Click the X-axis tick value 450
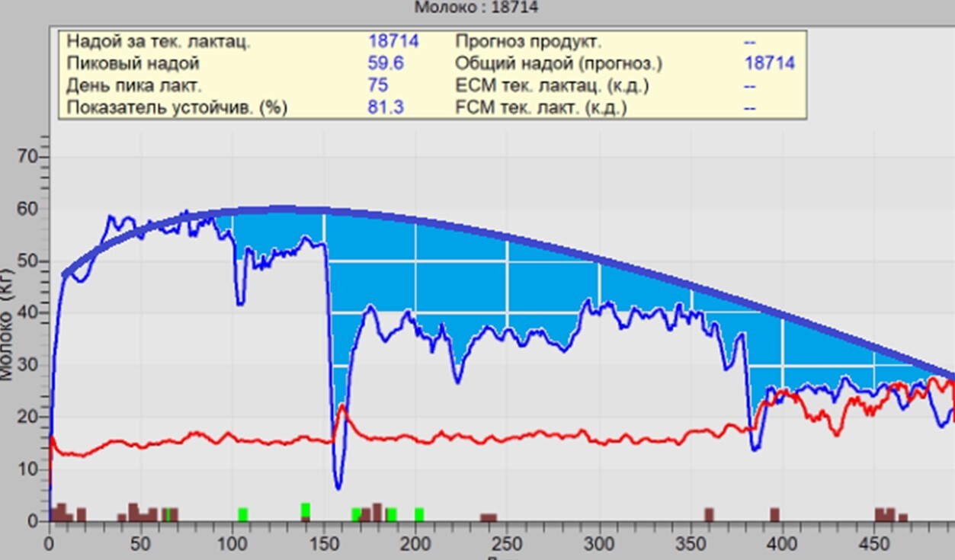Image resolution: width=955 pixels, height=560 pixels. [873, 545]
